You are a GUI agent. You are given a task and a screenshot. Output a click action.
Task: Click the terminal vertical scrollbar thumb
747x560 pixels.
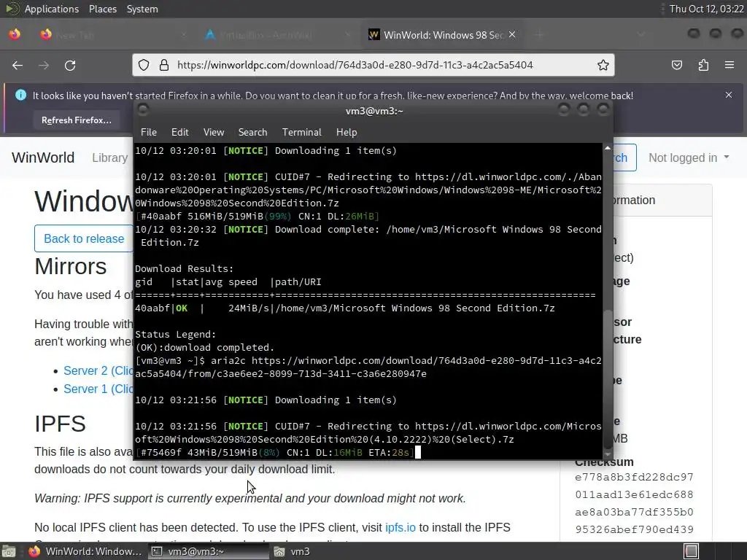click(608, 378)
